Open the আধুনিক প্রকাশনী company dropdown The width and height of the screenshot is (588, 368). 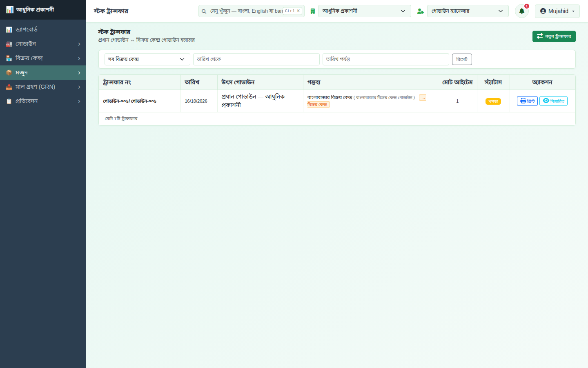[x=365, y=11]
